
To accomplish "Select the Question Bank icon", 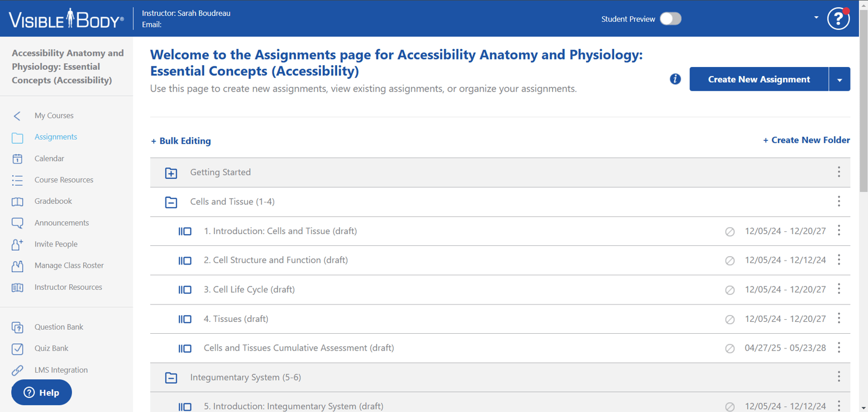I will tap(18, 326).
